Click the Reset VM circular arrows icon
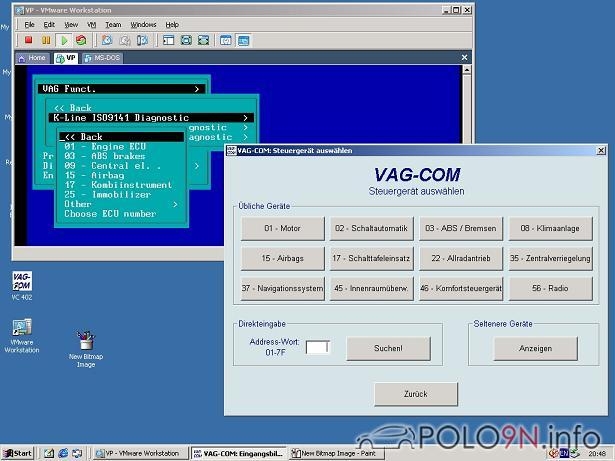Image resolution: width=615 pixels, height=461 pixels. coord(81,40)
